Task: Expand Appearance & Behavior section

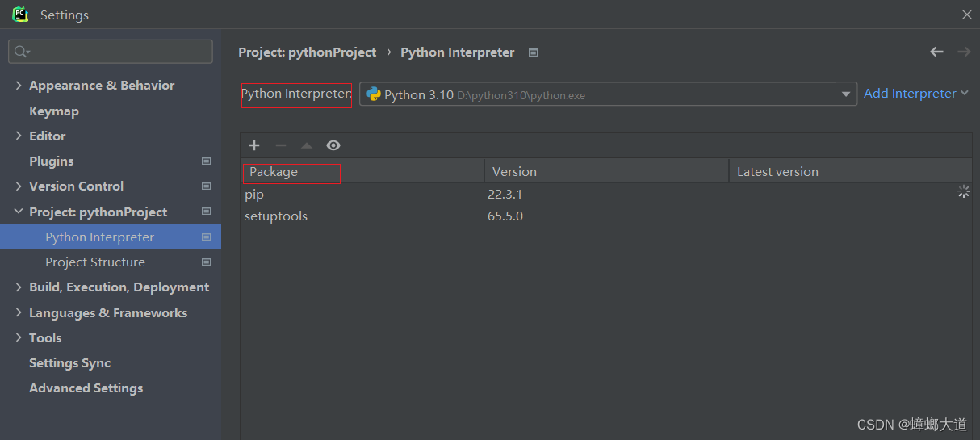Action: pos(19,85)
